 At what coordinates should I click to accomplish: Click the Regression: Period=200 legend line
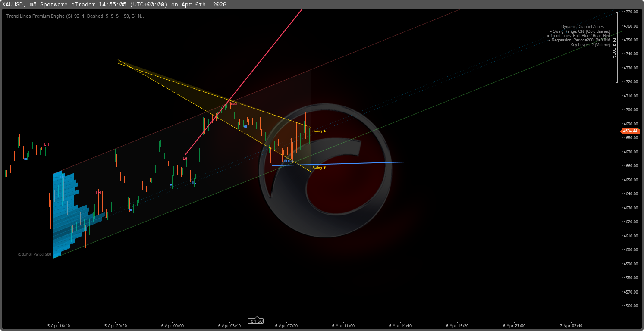click(579, 40)
